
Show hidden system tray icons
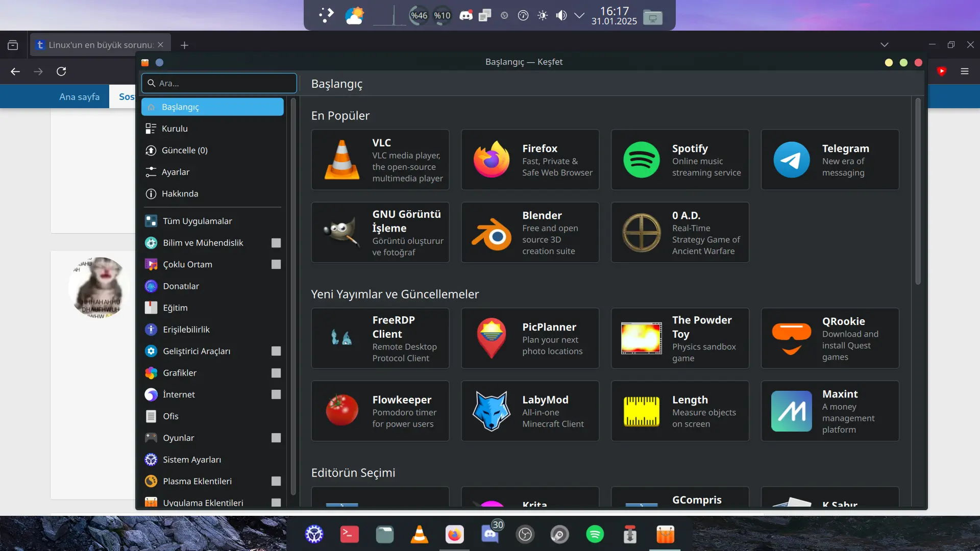(579, 15)
